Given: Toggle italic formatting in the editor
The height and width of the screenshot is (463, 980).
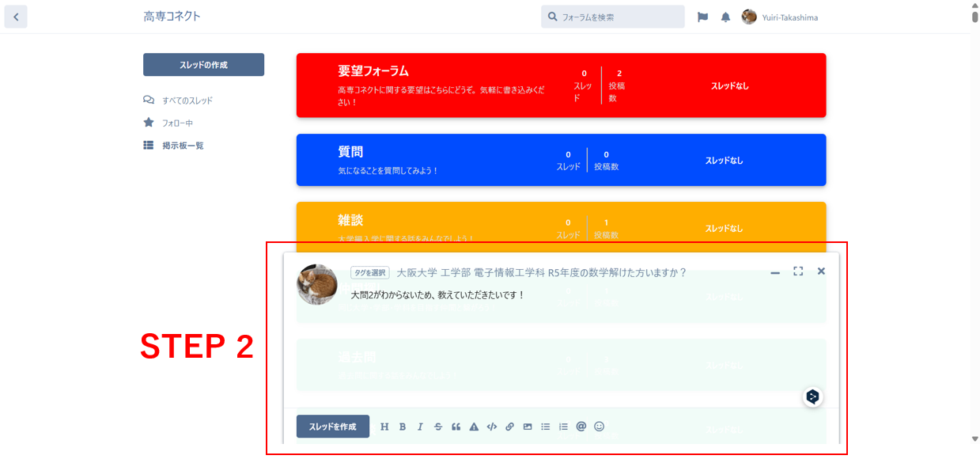Looking at the screenshot, I should click(x=419, y=426).
